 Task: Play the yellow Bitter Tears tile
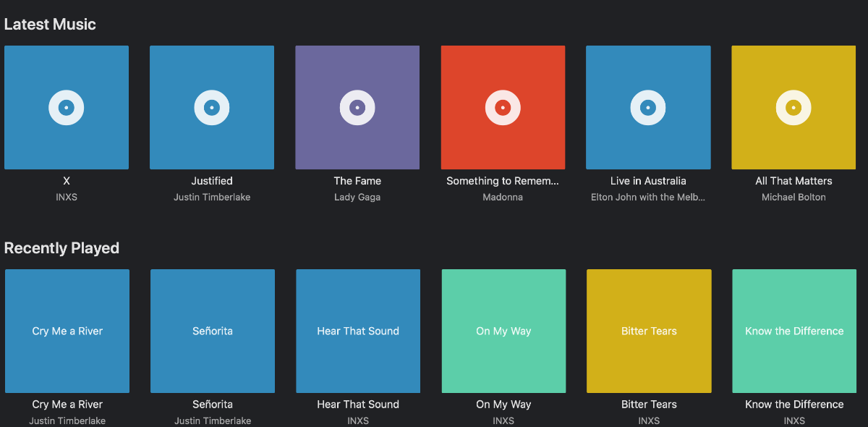(649, 331)
